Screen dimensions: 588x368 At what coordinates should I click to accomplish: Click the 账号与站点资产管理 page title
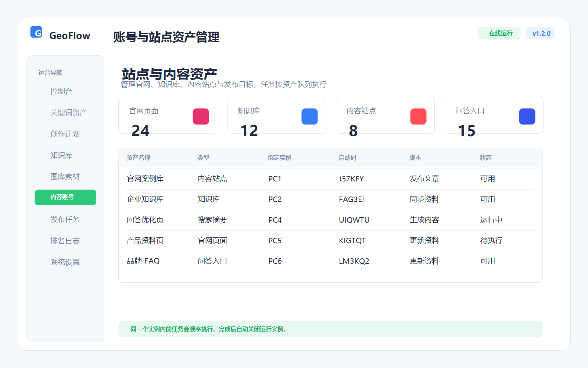pos(166,37)
